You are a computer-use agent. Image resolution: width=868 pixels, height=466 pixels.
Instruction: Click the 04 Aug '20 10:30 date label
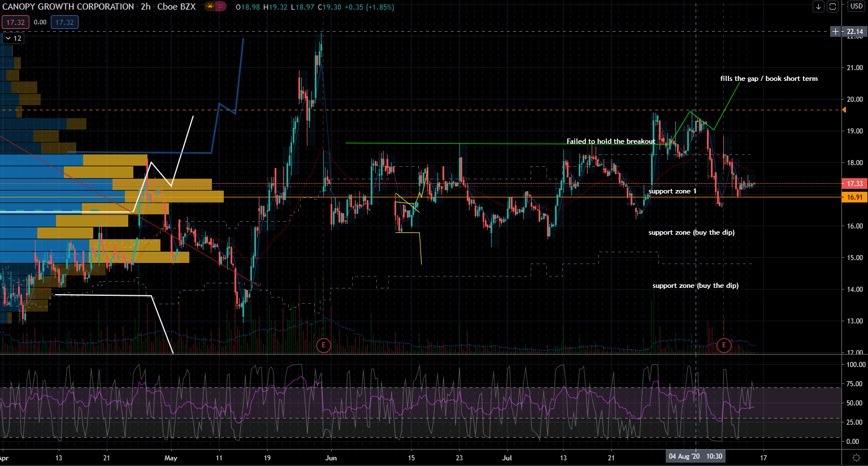pyautogui.click(x=696, y=456)
